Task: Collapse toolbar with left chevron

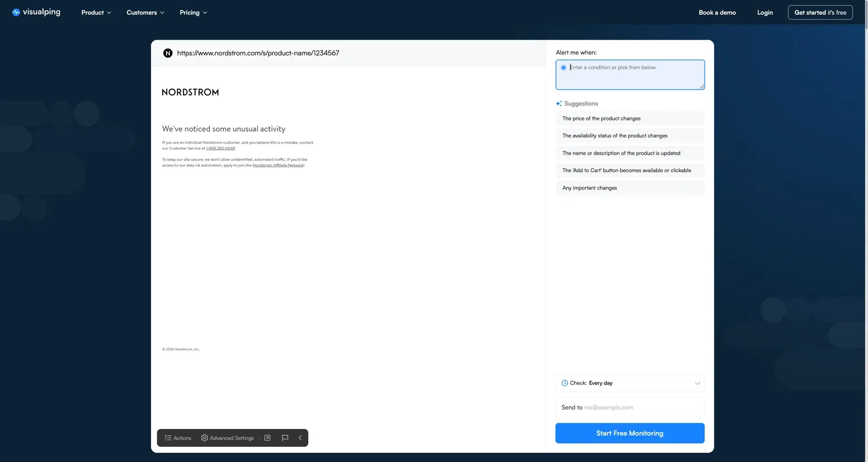Action: [x=300, y=438]
